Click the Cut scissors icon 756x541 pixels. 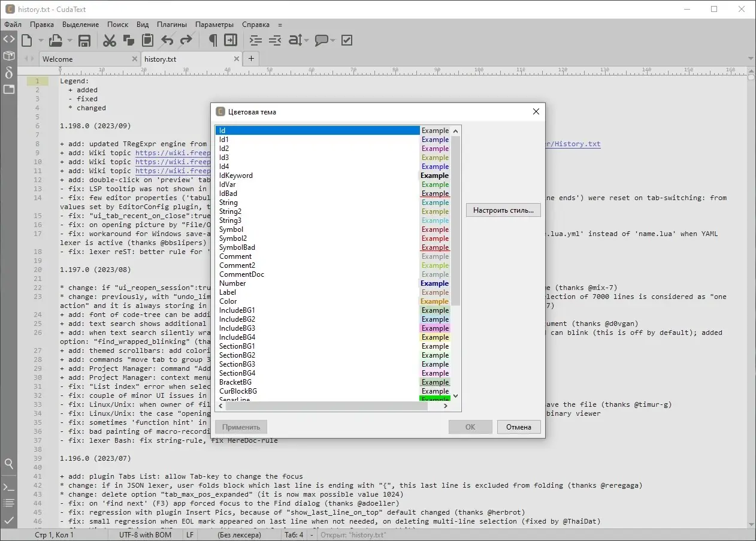(x=109, y=41)
